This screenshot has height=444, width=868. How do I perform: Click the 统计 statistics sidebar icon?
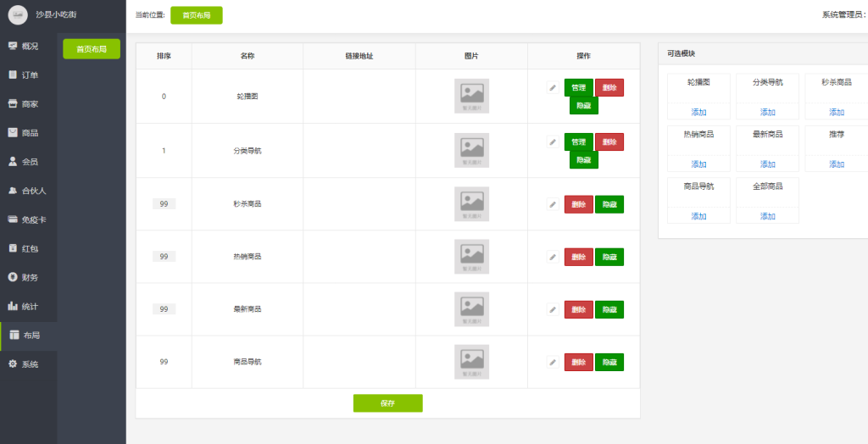(13, 306)
